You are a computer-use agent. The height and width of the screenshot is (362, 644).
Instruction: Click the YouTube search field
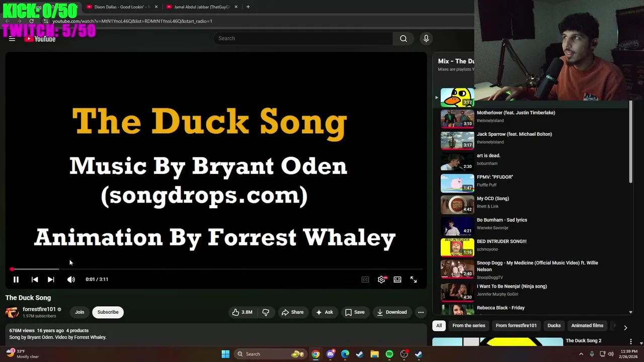pos(303,39)
